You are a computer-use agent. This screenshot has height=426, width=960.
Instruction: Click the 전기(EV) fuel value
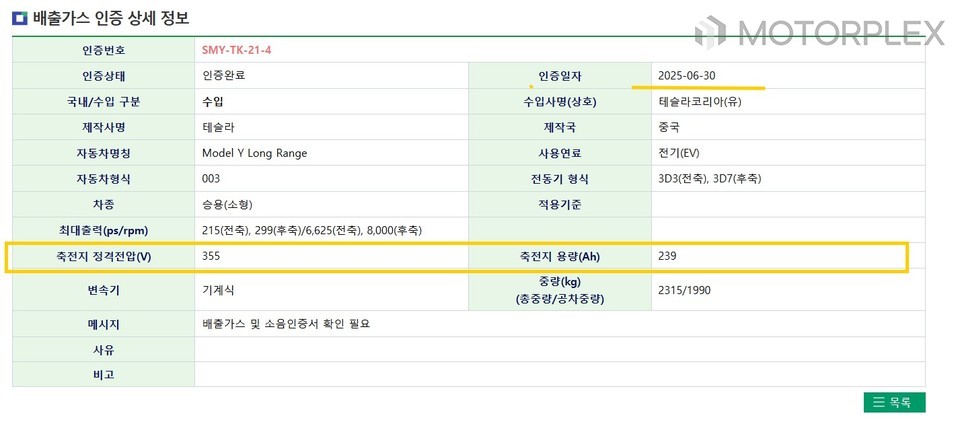coord(678,153)
